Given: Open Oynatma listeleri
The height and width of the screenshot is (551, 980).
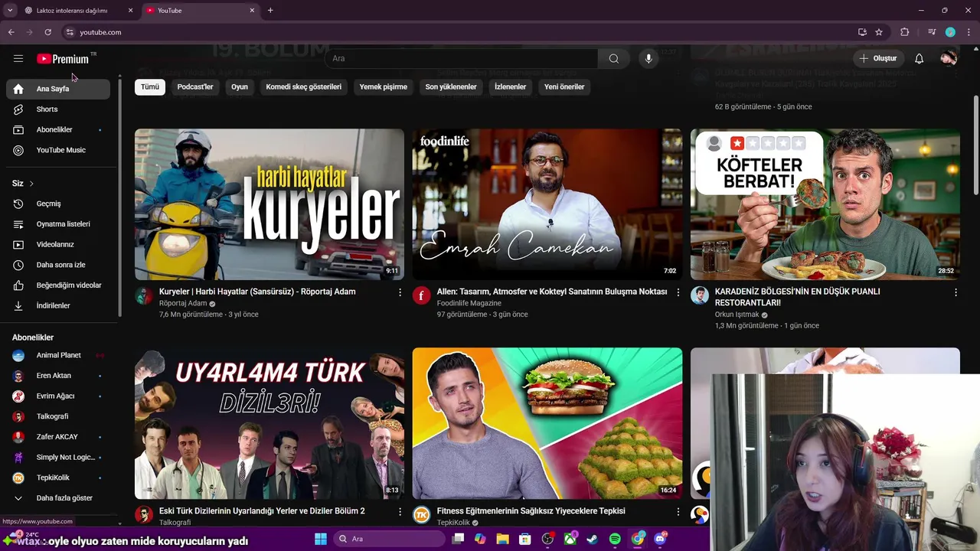Looking at the screenshot, I should [x=58, y=224].
